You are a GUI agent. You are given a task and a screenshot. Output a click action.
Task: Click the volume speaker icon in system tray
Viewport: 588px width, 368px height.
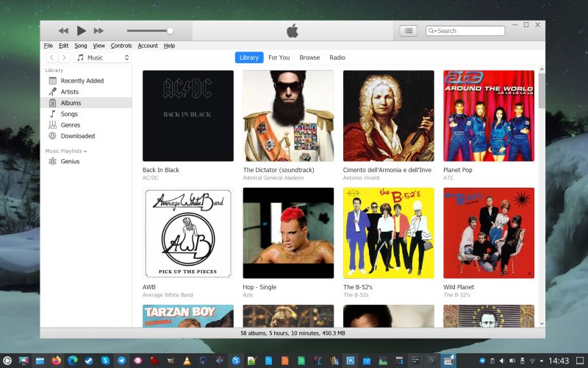[502, 361]
